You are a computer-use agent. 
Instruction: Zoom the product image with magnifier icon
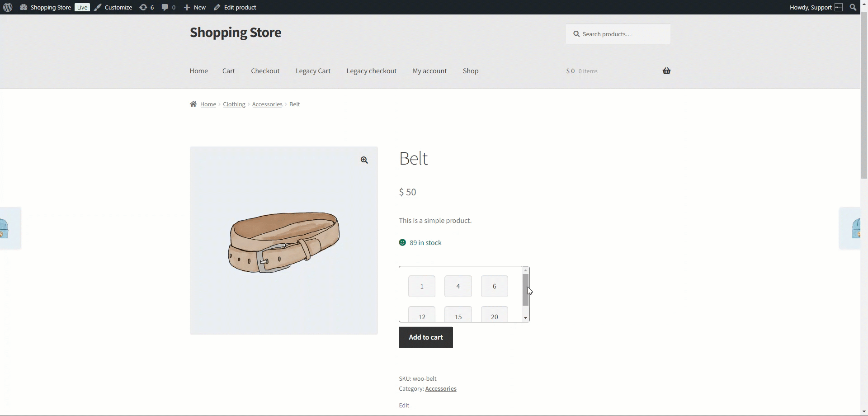coord(364,160)
